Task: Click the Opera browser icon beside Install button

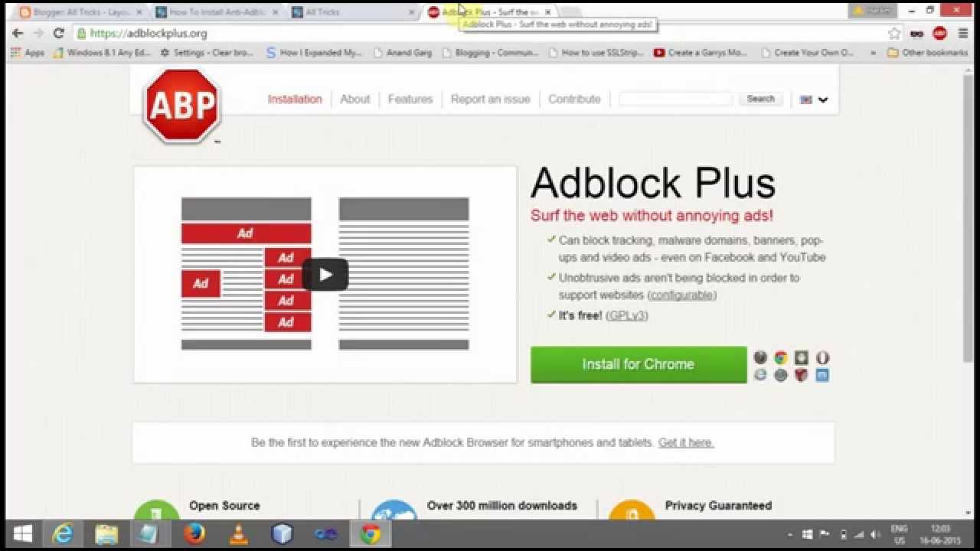Action: [x=822, y=357]
